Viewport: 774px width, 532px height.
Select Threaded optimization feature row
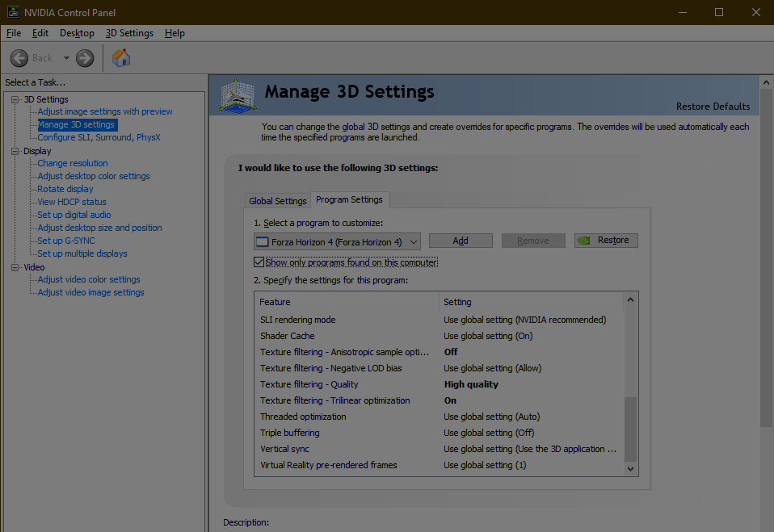(440, 417)
